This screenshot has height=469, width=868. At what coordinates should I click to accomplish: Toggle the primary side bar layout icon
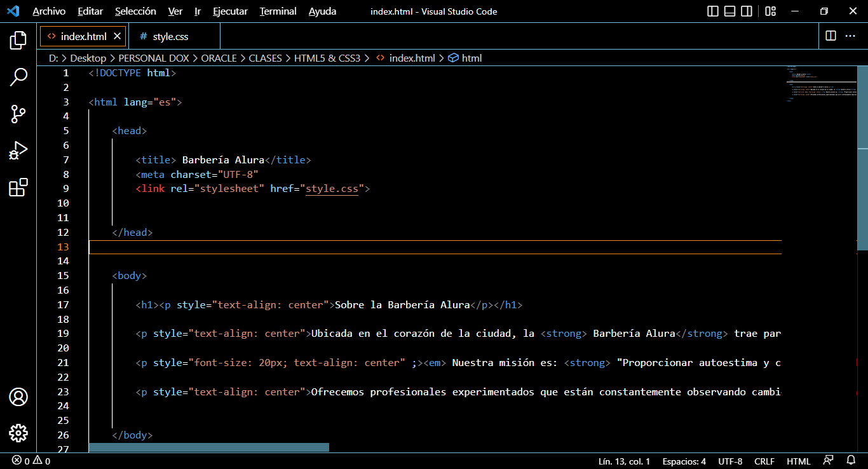pyautogui.click(x=713, y=11)
